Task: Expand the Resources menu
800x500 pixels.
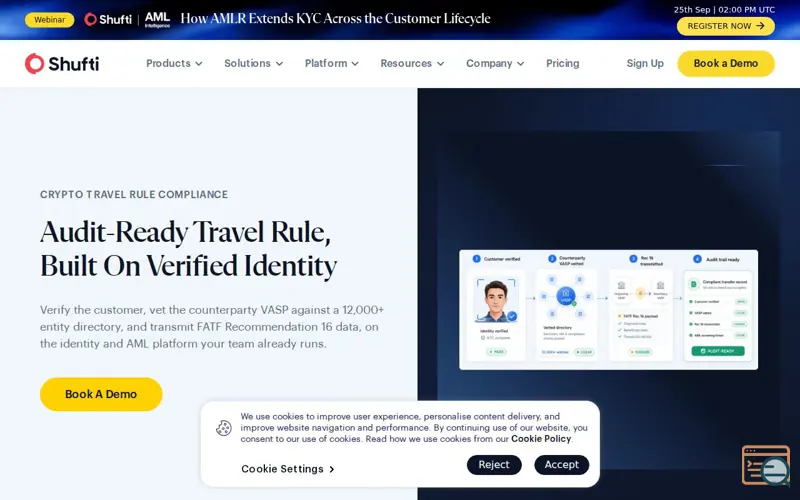Action: [412, 63]
